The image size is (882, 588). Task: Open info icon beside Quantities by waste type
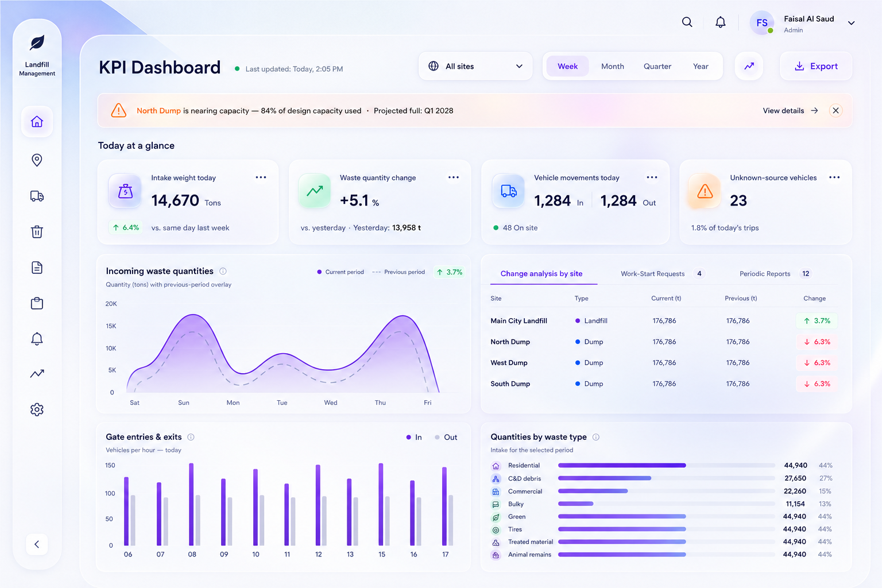[596, 437]
